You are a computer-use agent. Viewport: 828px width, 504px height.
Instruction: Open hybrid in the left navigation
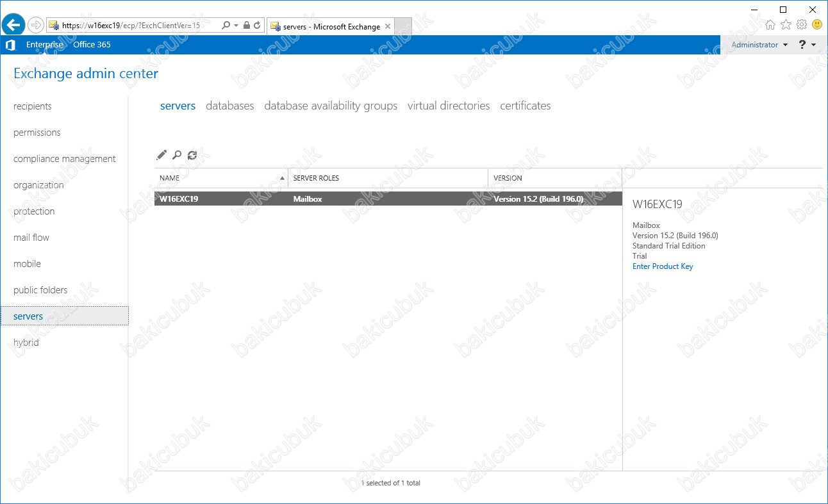point(26,343)
